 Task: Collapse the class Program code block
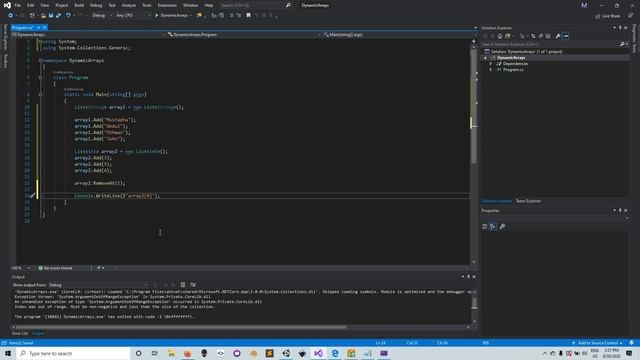[40, 77]
